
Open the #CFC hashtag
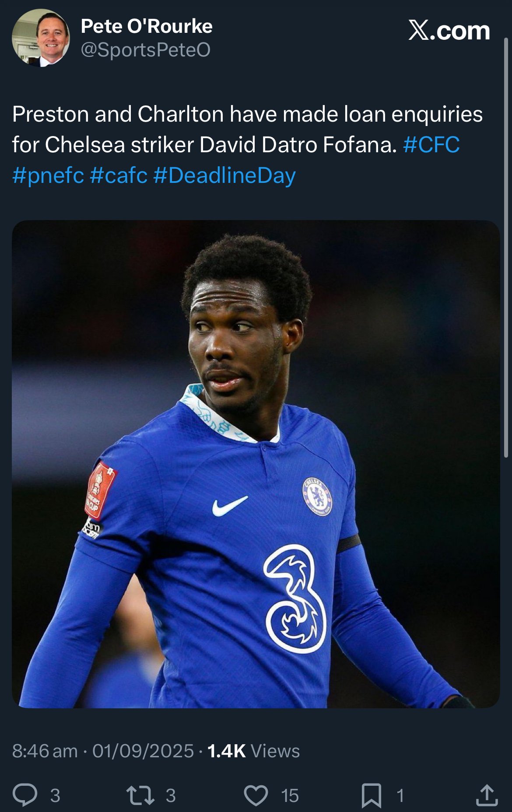(431, 144)
